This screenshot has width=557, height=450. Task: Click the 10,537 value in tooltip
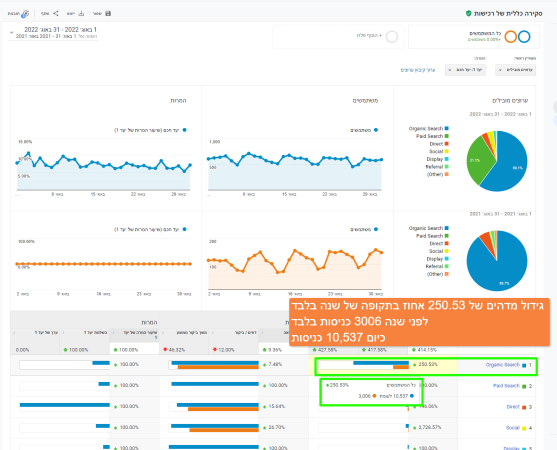[x=401, y=396]
